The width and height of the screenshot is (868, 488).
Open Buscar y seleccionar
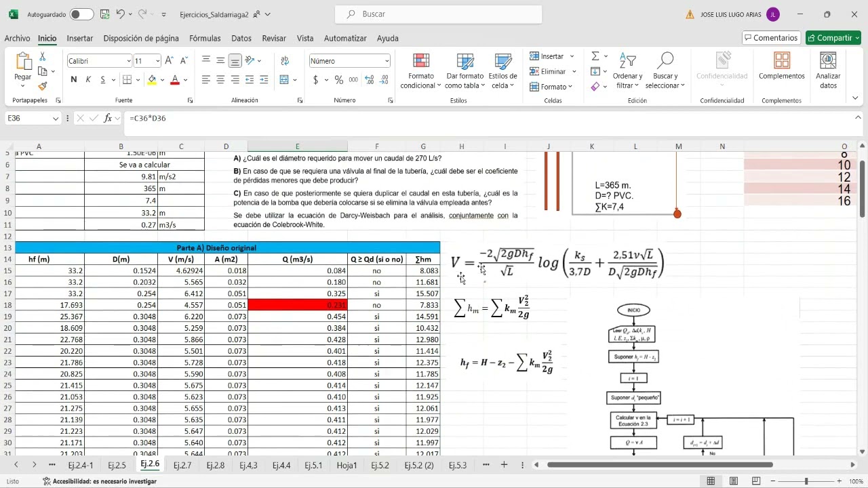[665, 71]
